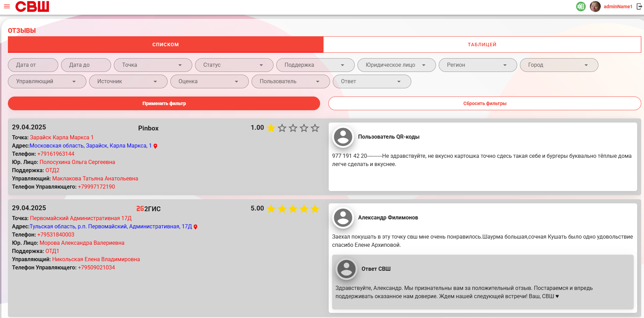The image size is (644, 318).
Task: Click manager phone +79509021034
Action: point(96,268)
